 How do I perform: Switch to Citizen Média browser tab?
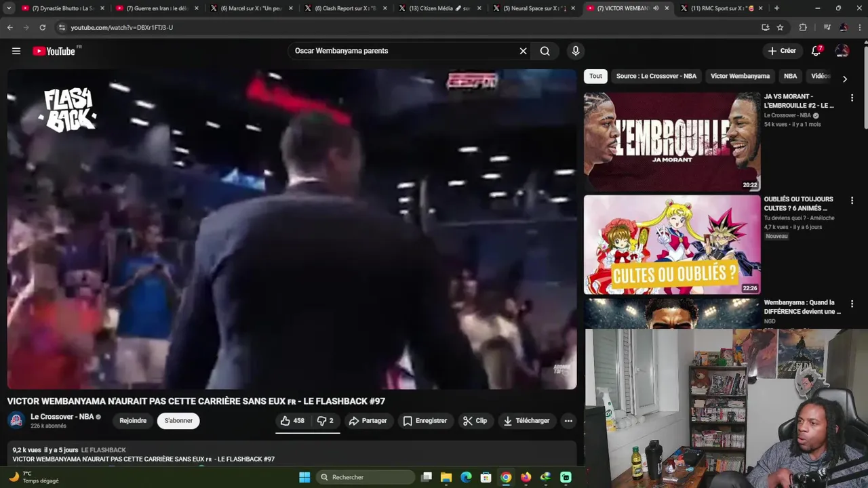(439, 8)
